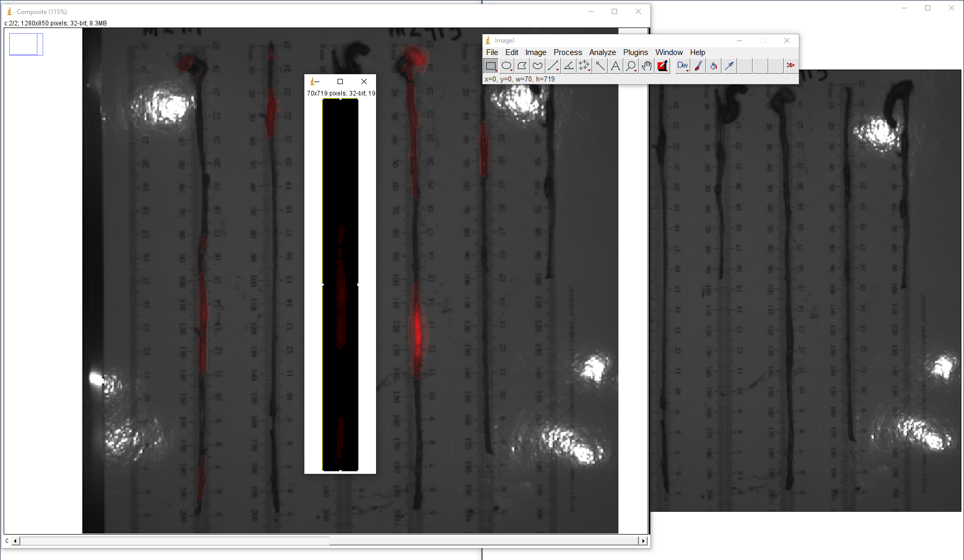Maximize the Composite (115%) window

pos(614,11)
